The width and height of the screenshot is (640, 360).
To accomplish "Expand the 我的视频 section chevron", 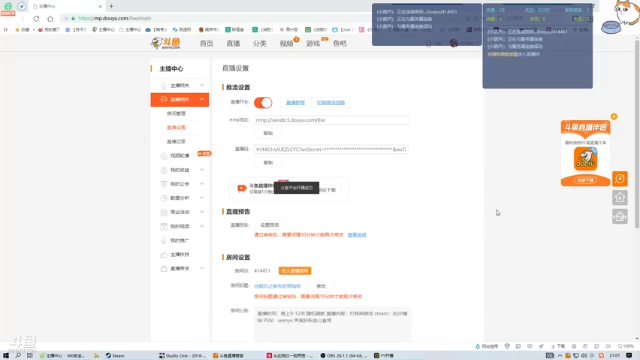I will pyautogui.click(x=202, y=226).
